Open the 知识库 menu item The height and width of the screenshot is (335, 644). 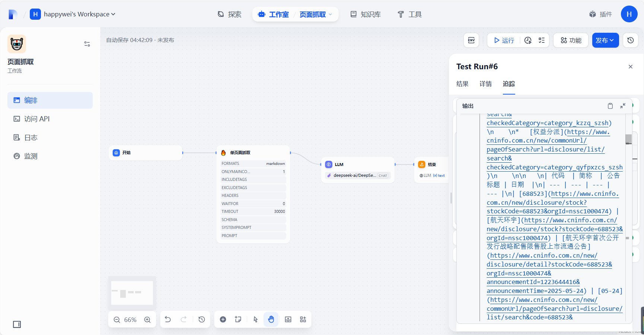(366, 14)
